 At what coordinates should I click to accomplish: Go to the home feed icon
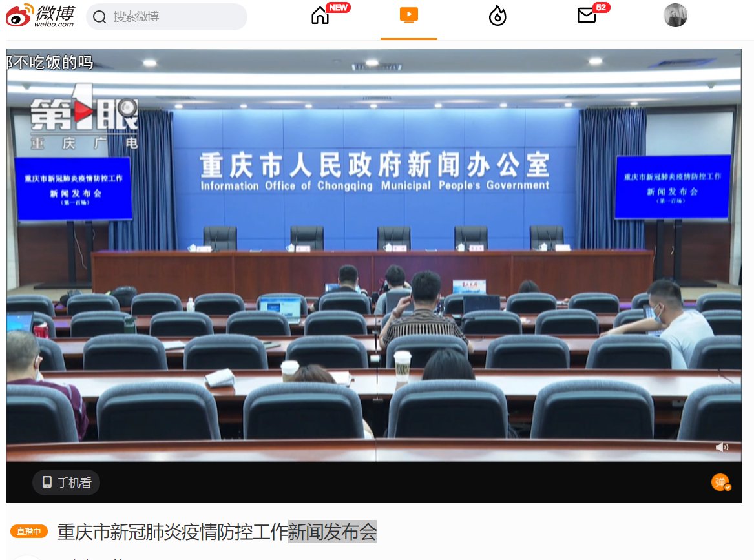(x=320, y=16)
